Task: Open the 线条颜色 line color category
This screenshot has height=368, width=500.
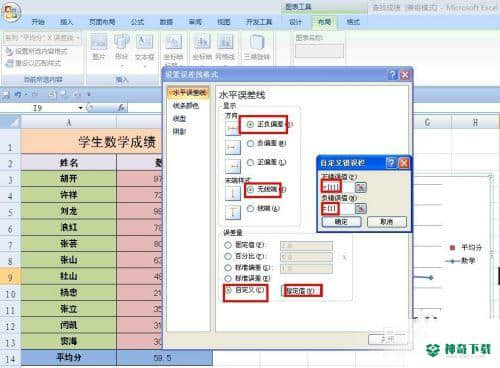Action: click(186, 106)
